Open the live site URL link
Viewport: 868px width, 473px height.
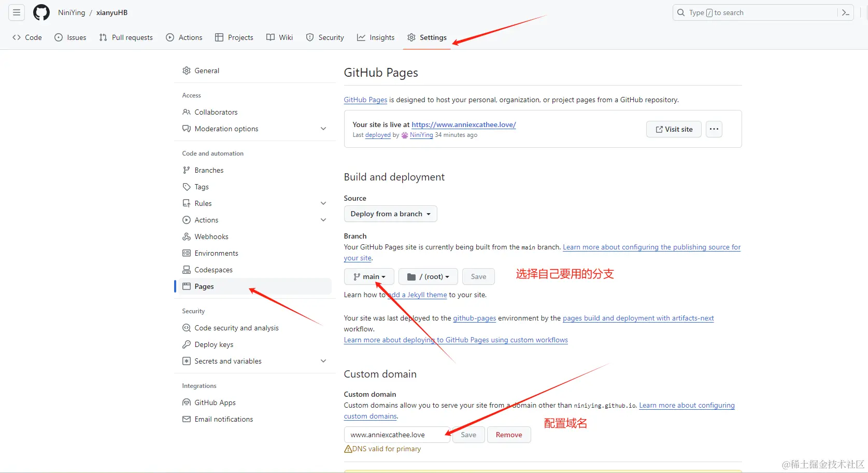tap(464, 124)
